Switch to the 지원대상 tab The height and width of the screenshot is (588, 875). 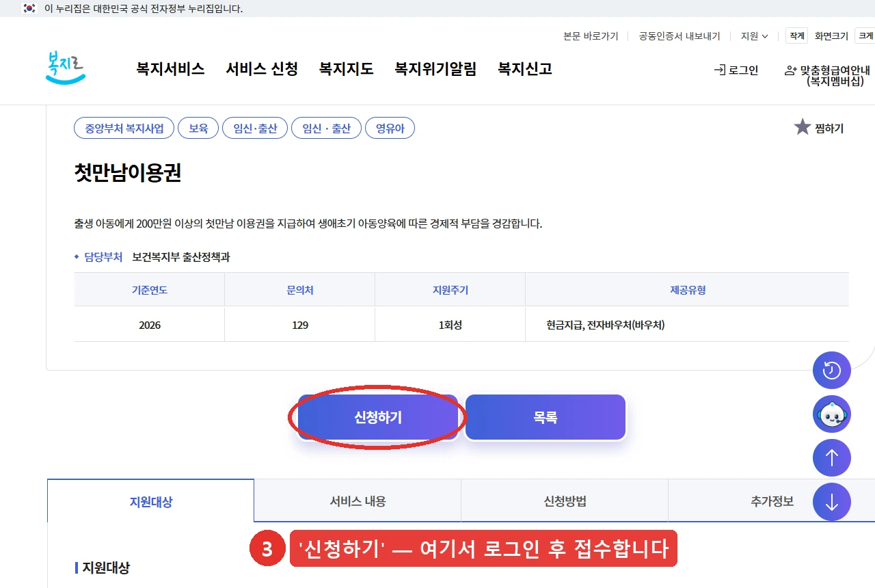151,501
